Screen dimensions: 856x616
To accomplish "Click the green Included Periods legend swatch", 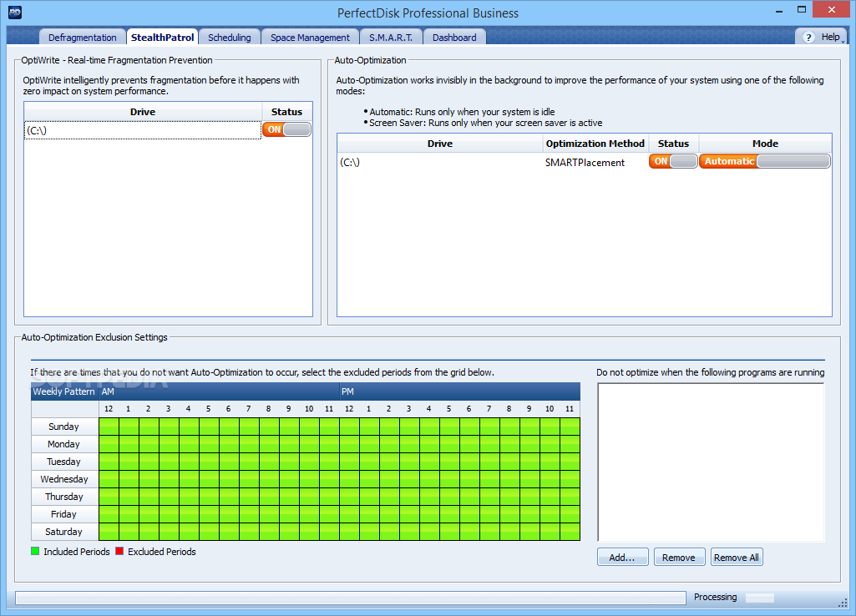I will [x=35, y=551].
